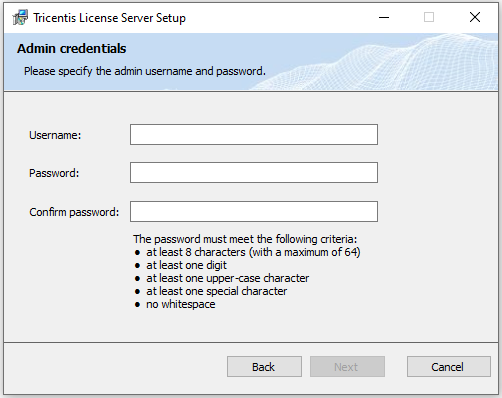Screen dimensions: 502x398
Task: Click the 'no whitespace' criterion
Action: 181,304
